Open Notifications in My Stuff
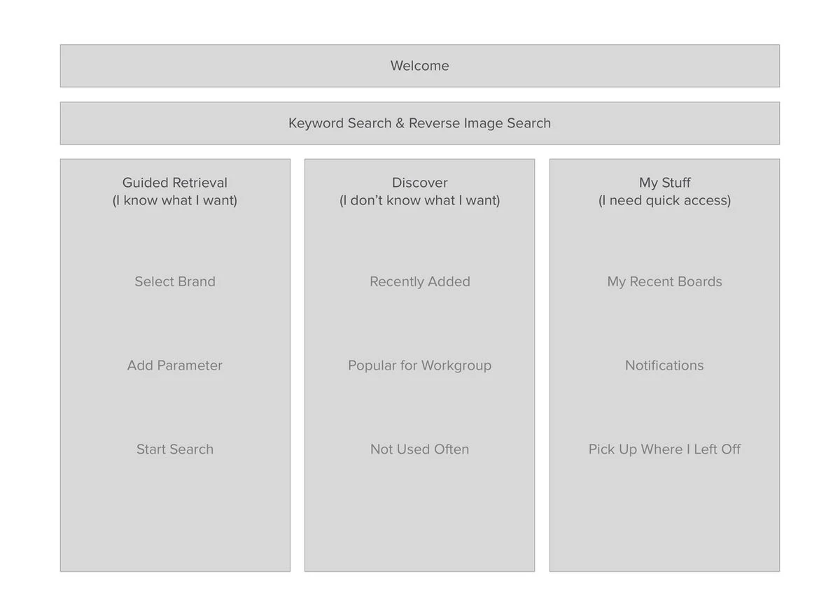 point(664,365)
